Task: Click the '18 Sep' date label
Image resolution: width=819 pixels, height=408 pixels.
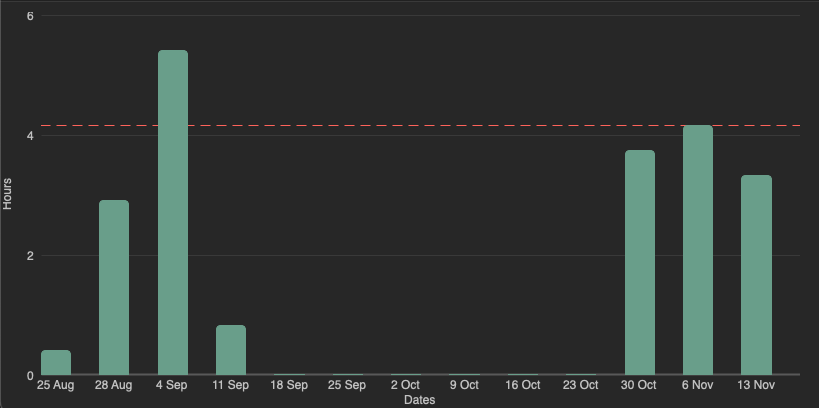Action: (289, 385)
